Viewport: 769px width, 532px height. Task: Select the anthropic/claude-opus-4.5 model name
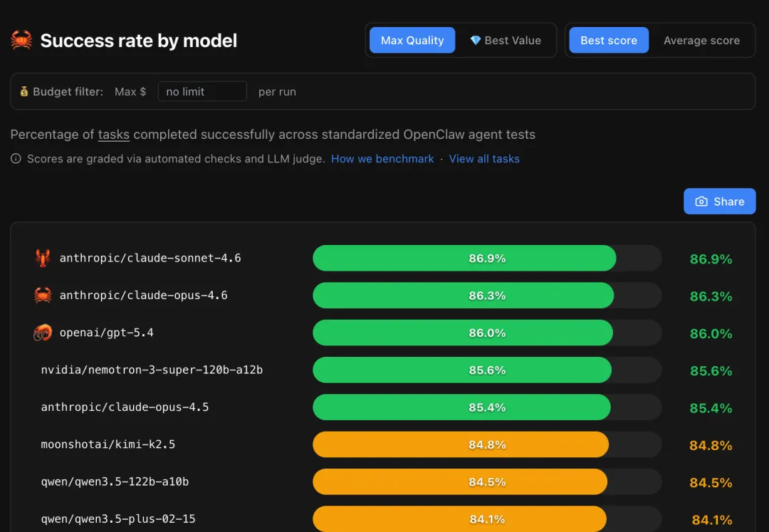[x=125, y=407]
